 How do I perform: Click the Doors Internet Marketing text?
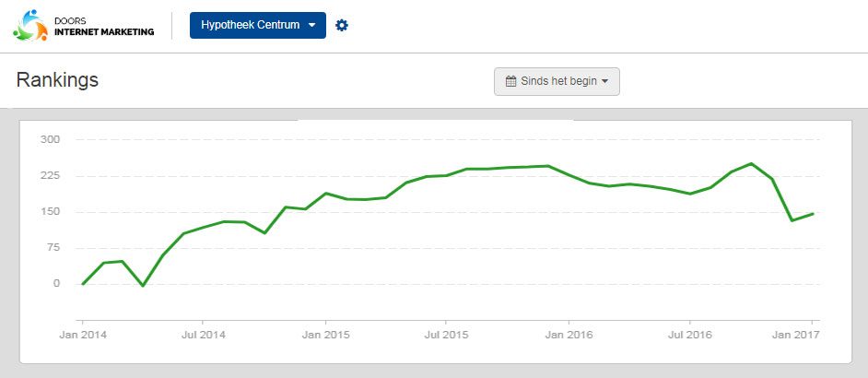[x=104, y=26]
